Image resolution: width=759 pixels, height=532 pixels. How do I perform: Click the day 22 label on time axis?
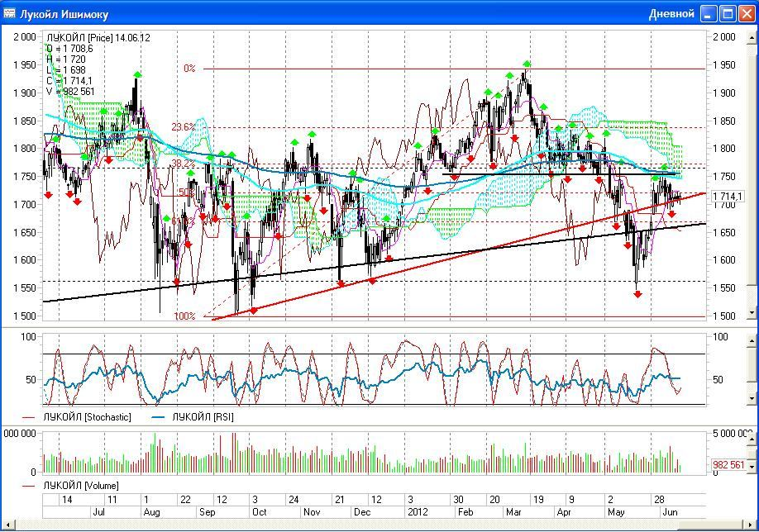pos(186,500)
